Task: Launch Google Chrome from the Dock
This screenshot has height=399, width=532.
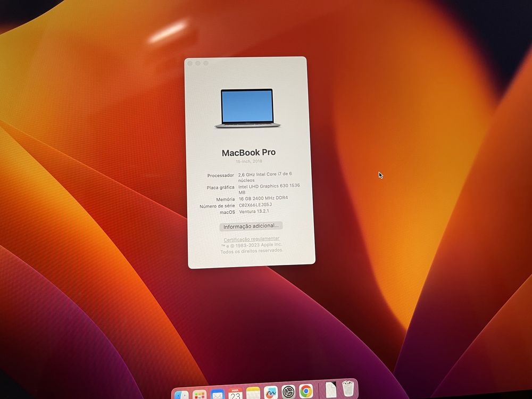Action: tap(306, 391)
